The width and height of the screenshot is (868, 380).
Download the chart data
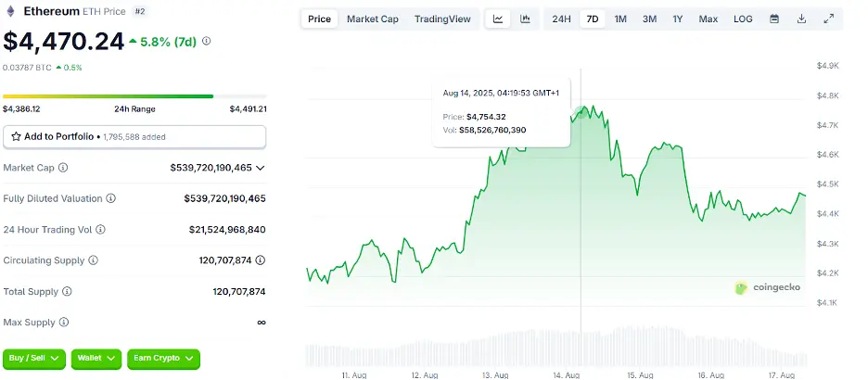coord(801,19)
